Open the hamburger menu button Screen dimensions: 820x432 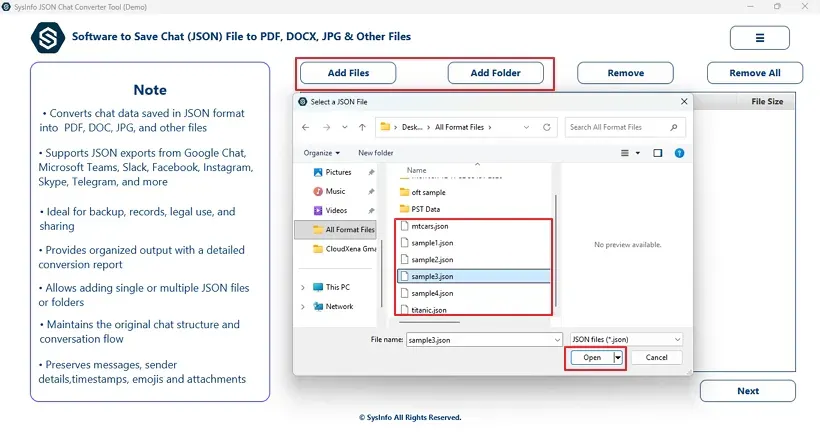pyautogui.click(x=759, y=38)
